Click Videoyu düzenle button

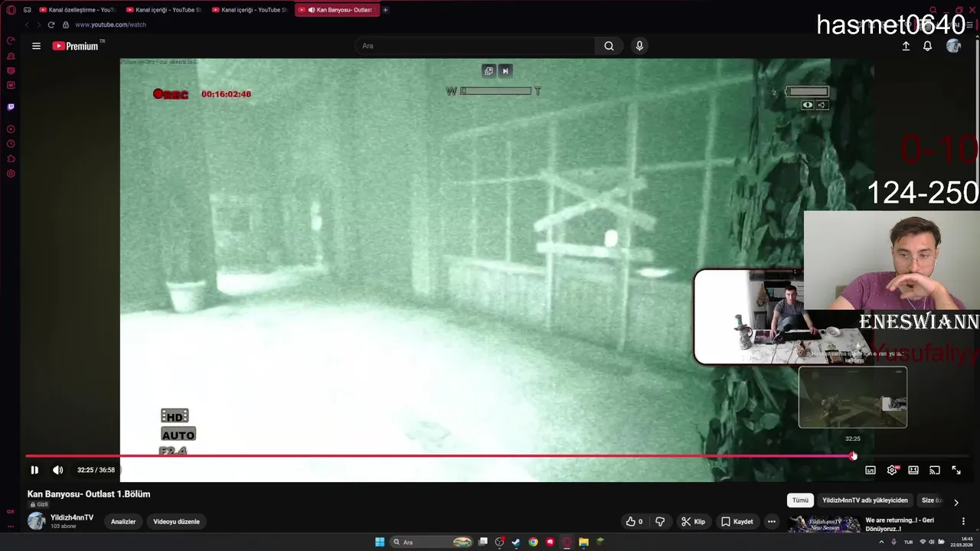coord(176,522)
